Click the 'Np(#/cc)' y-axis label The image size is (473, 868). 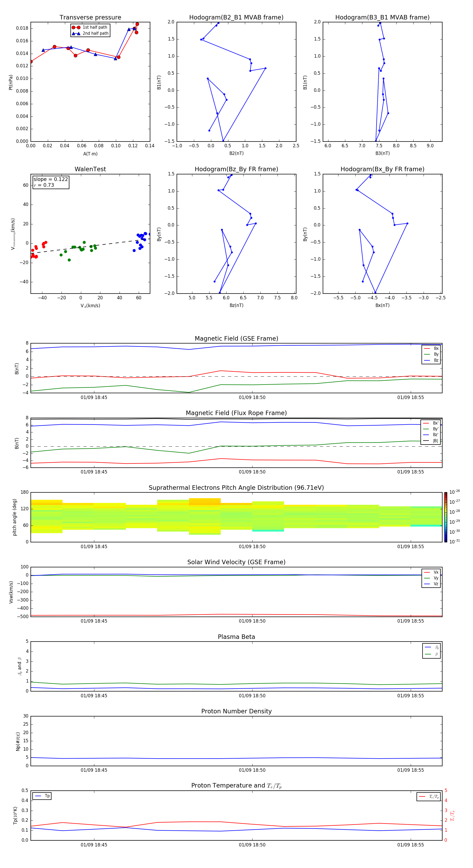(x=18, y=741)
